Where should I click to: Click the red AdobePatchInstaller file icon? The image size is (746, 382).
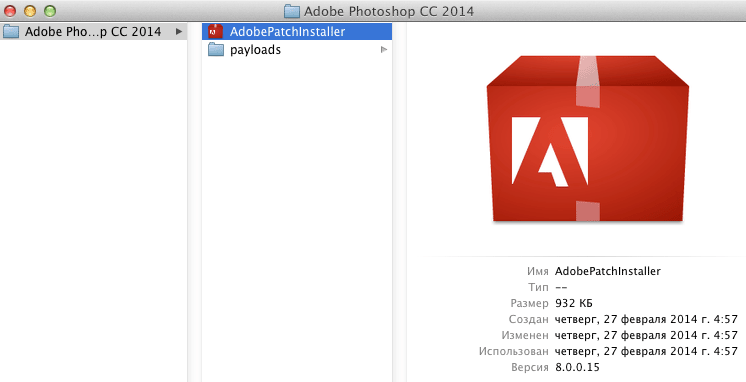point(216,31)
